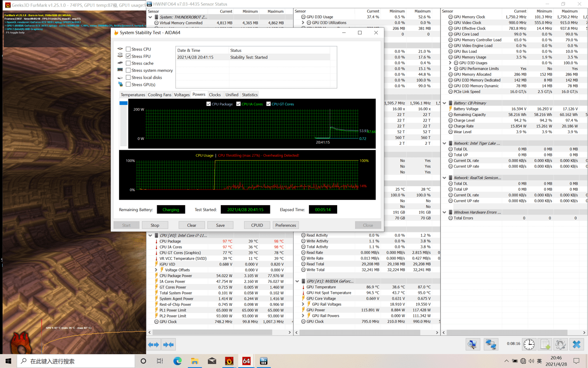
Task: Switch to HWiNFO taskbar icon
Action: pos(263,361)
